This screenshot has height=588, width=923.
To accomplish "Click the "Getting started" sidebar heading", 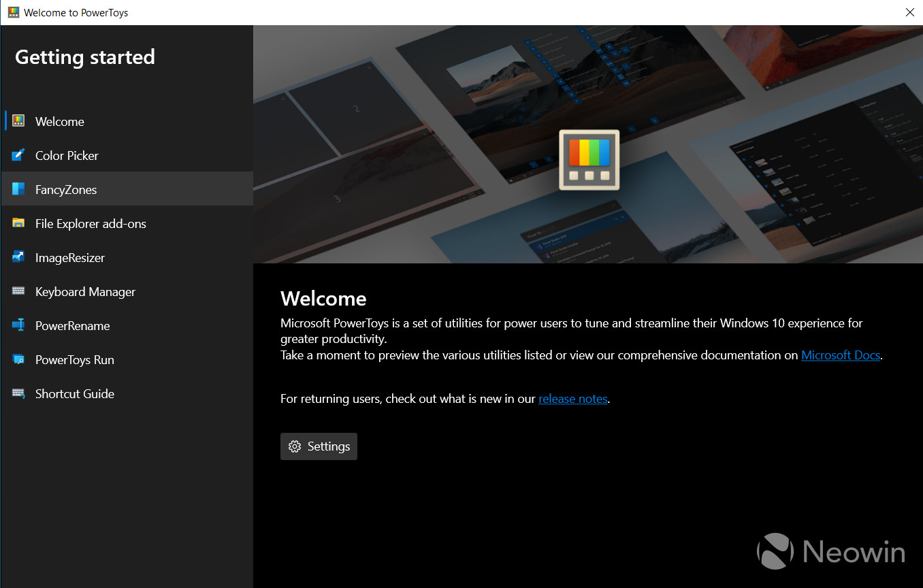I will coord(85,56).
